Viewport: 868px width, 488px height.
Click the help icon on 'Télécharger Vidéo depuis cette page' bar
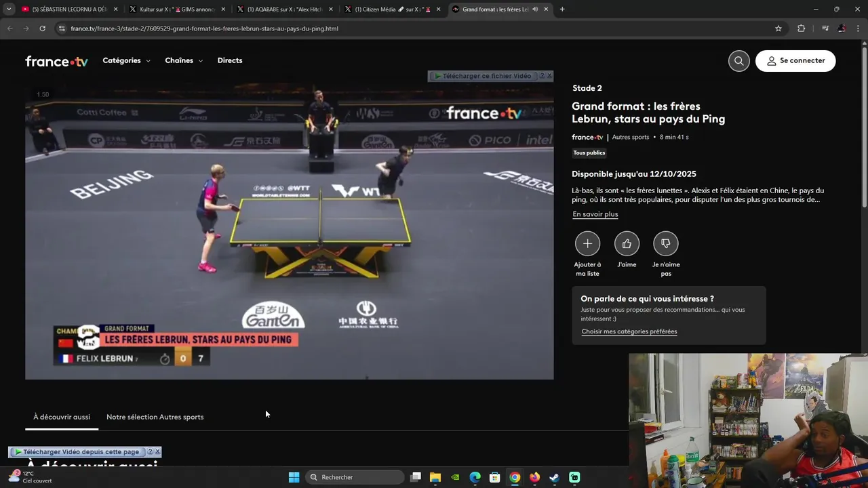pos(150,451)
